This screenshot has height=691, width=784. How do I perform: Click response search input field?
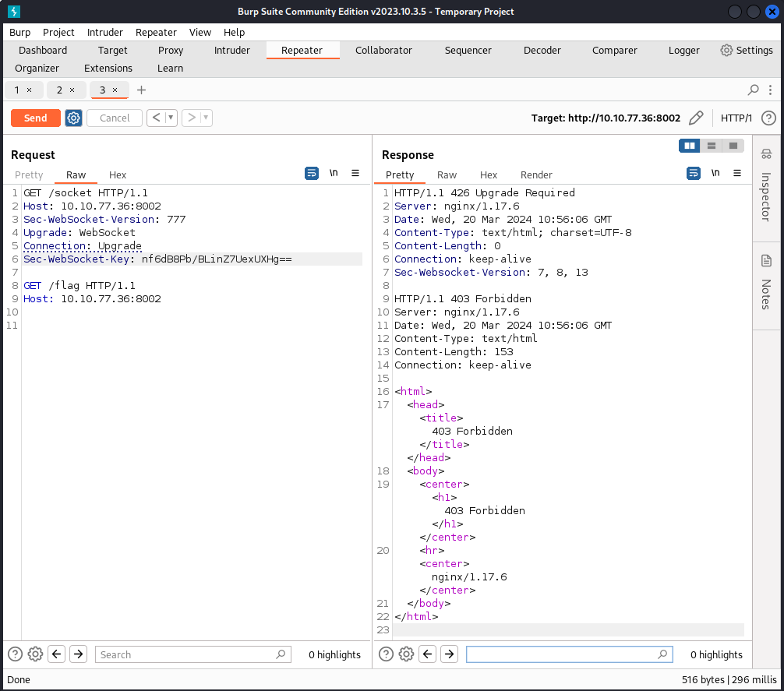570,654
